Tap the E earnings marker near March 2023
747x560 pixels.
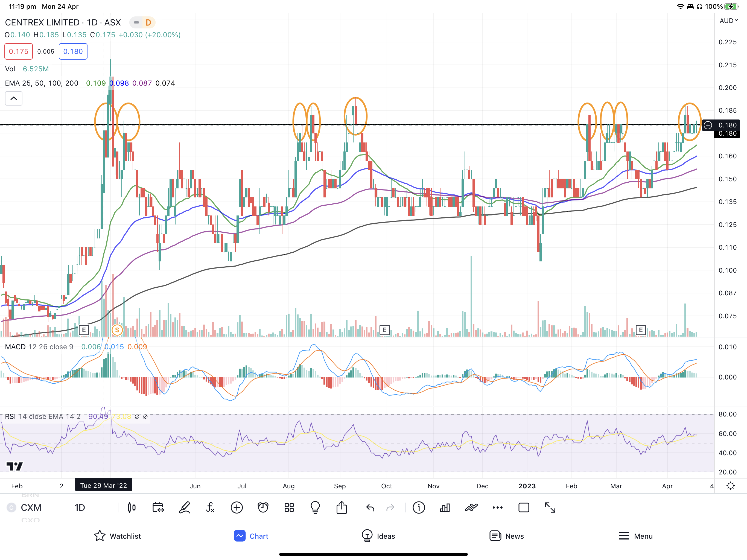pyautogui.click(x=641, y=330)
